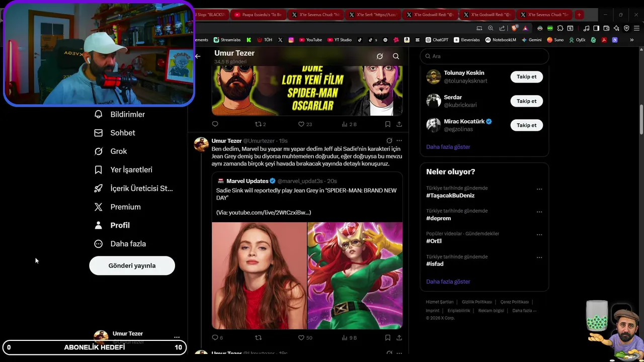Open more options on Jean Grey post
644x362 pixels.
click(x=399, y=141)
